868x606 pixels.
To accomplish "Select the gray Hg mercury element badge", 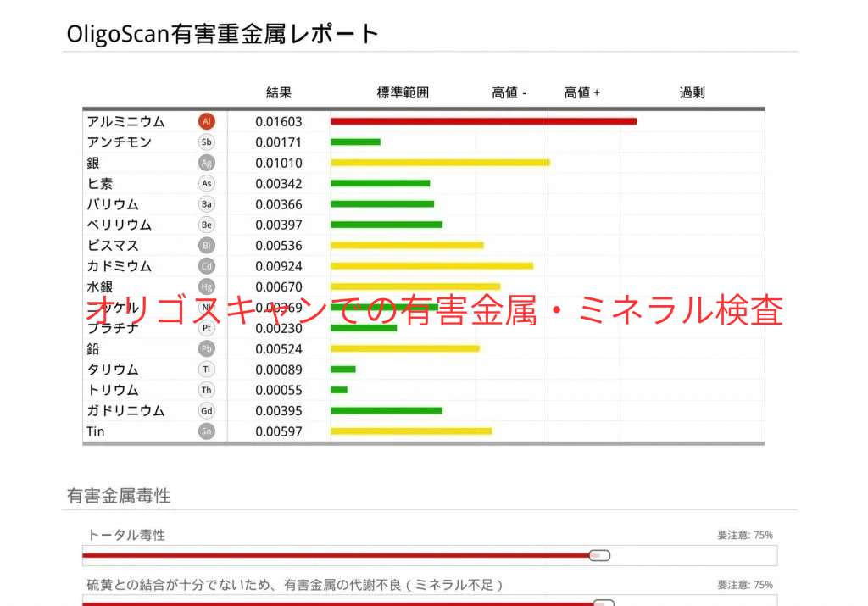I will click(207, 286).
